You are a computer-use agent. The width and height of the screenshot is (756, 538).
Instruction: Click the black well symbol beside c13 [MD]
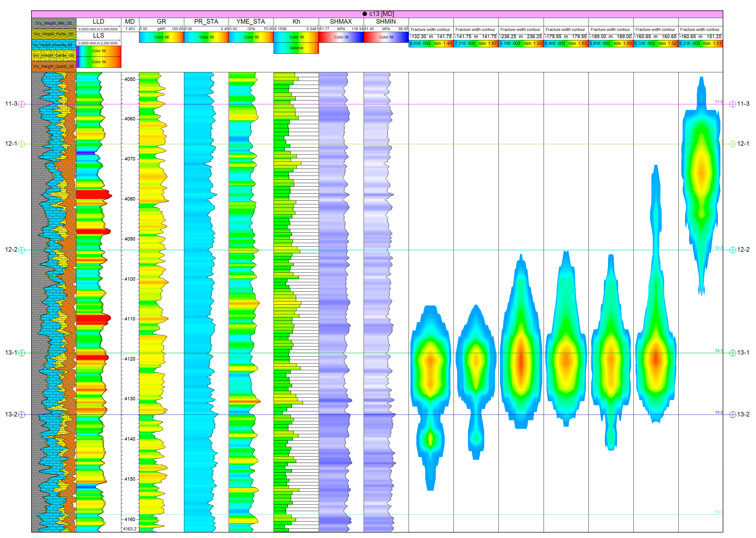pos(365,14)
